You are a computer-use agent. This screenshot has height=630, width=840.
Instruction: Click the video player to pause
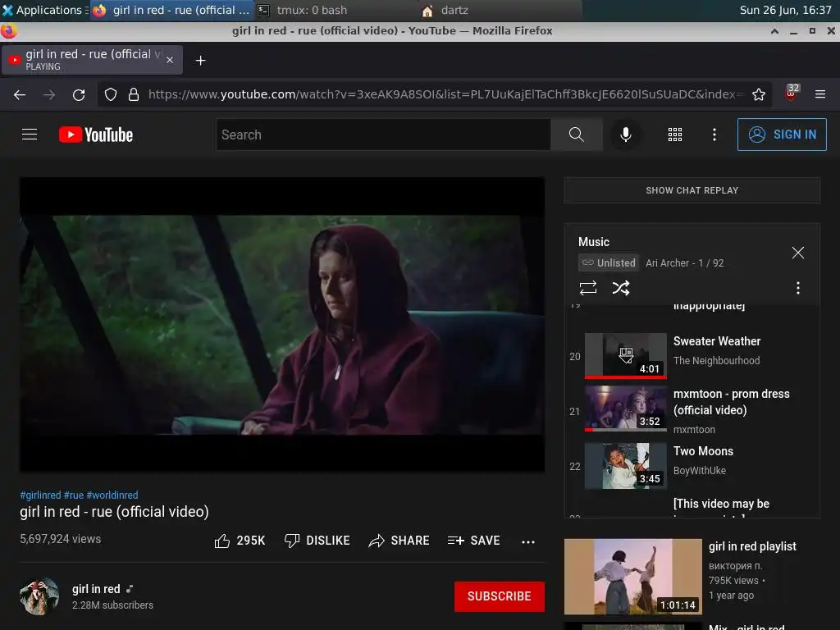tap(282, 325)
